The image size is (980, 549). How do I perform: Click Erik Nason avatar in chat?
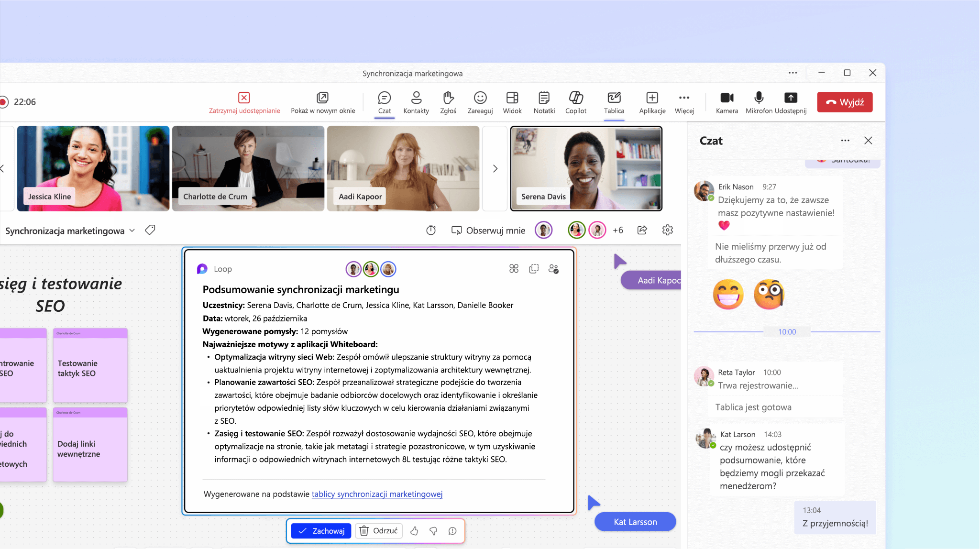click(x=704, y=191)
